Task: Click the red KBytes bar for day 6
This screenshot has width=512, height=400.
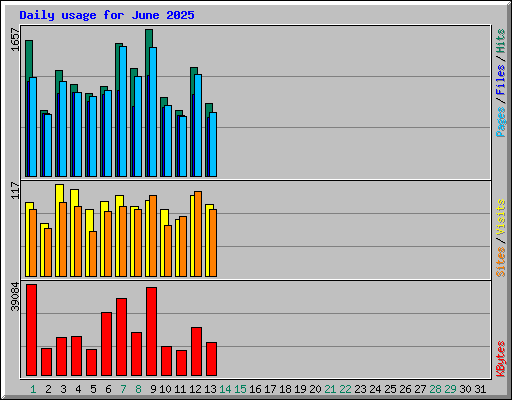Action: click(107, 344)
